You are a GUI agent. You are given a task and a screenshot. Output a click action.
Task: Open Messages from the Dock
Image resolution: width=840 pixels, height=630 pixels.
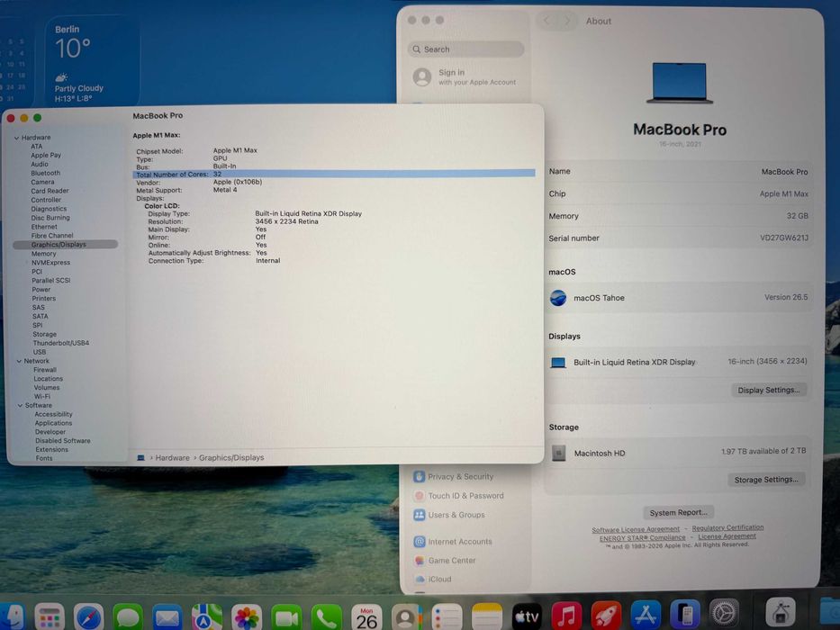pos(128,616)
